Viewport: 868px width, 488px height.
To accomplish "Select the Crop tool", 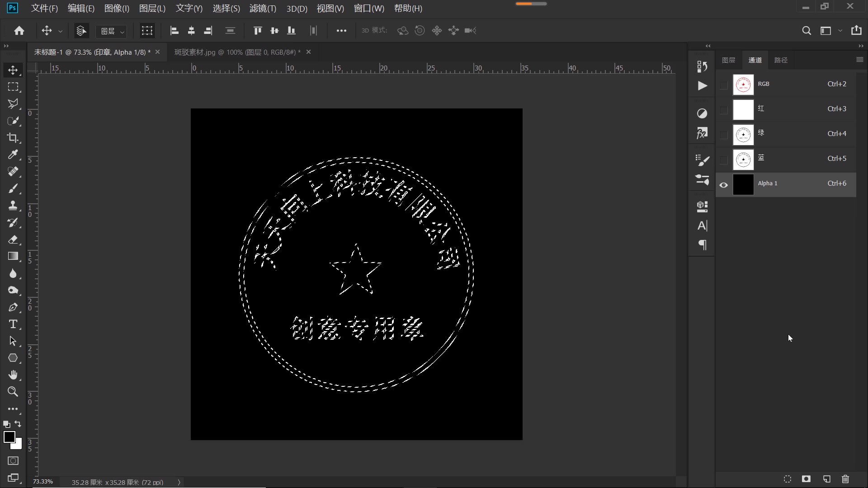I will 13,138.
